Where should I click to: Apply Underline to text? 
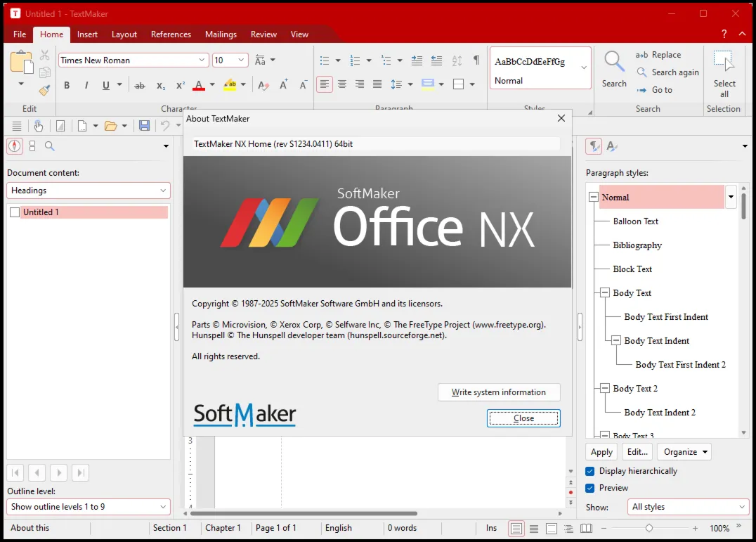coord(106,85)
